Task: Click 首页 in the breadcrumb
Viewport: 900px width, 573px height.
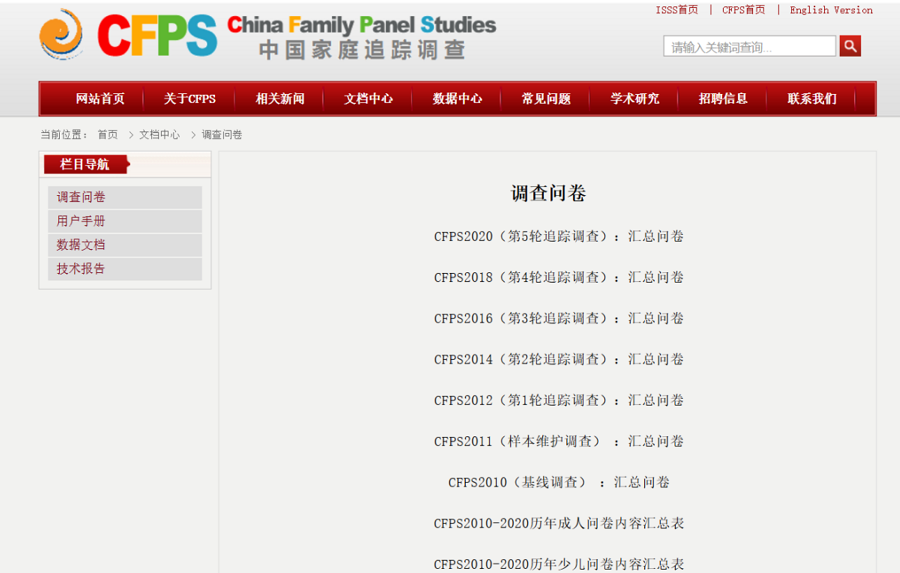Action: (x=107, y=135)
